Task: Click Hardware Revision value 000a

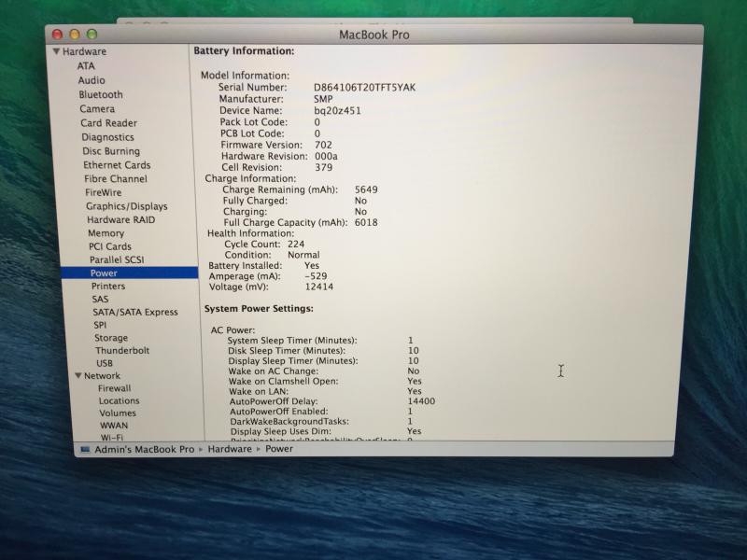Action: click(326, 156)
